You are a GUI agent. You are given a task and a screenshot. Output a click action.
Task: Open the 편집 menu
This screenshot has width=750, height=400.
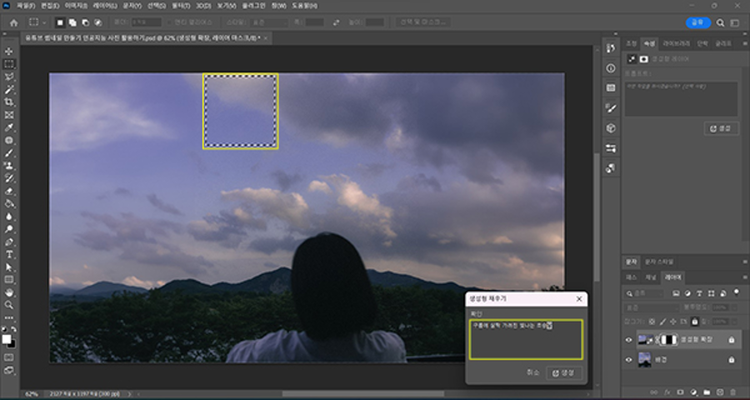[x=50, y=6]
